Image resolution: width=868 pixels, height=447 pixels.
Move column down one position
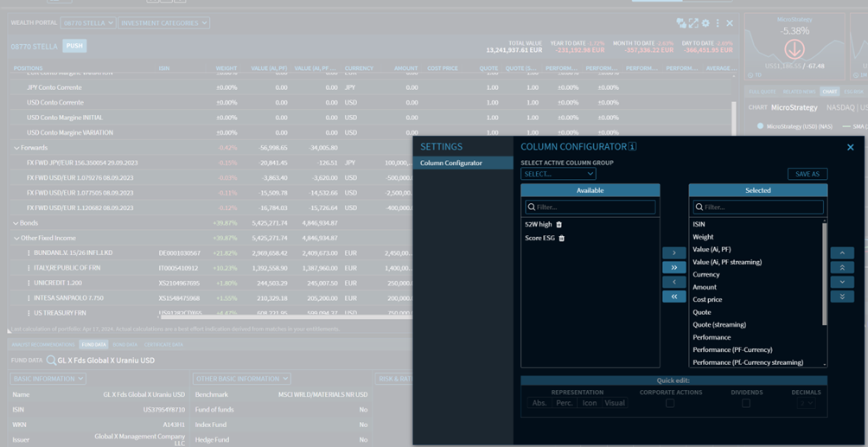(x=841, y=283)
